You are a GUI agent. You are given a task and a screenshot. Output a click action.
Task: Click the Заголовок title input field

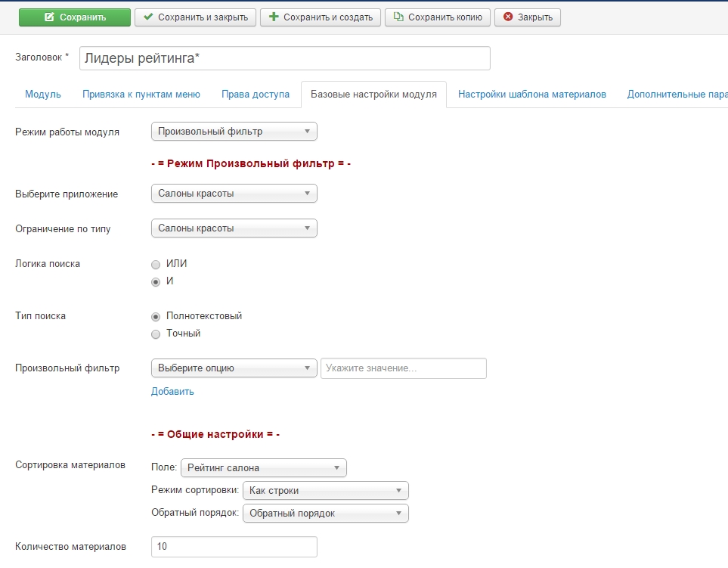284,58
